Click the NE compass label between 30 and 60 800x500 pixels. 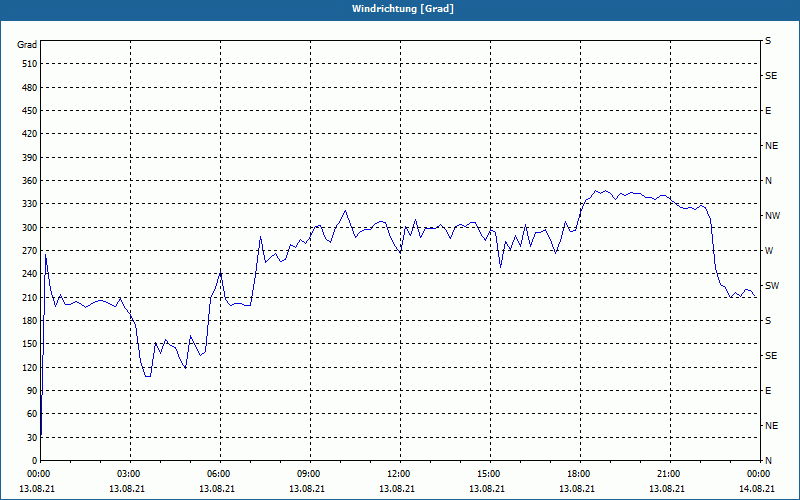coord(772,426)
